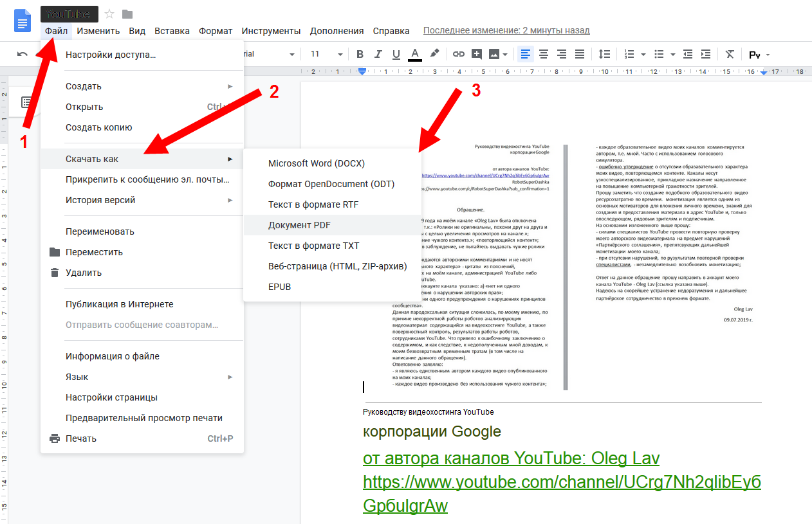This screenshot has width=812, height=524.
Task: Open line spacing options
Action: (604, 54)
